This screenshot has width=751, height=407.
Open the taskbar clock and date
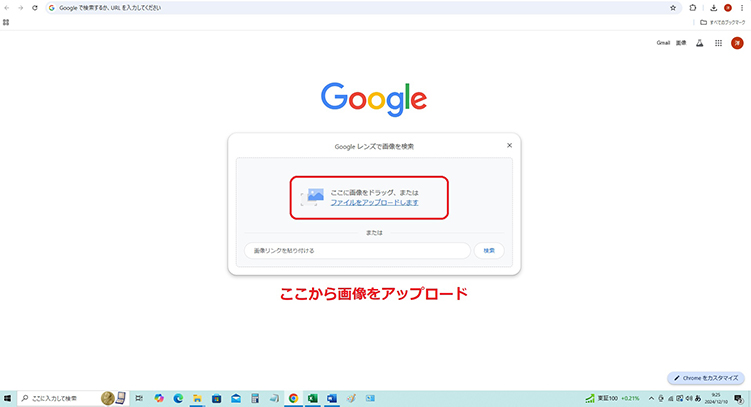(716, 398)
